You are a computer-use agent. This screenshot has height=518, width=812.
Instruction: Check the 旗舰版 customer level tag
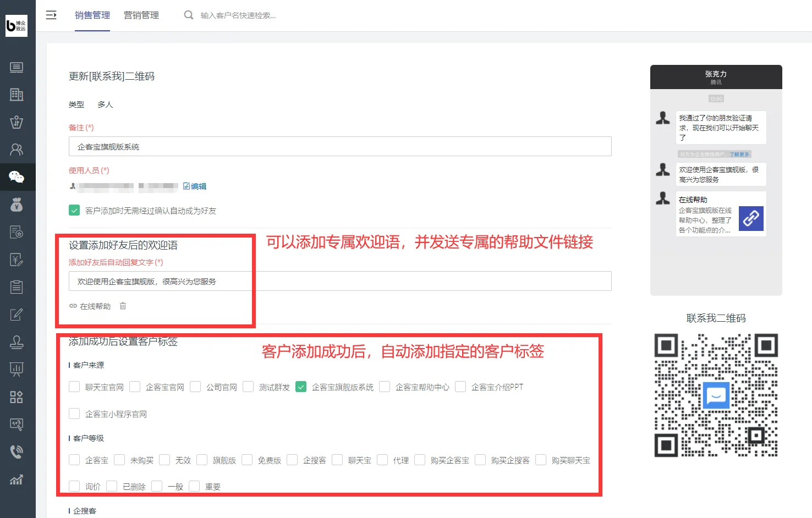(202, 460)
